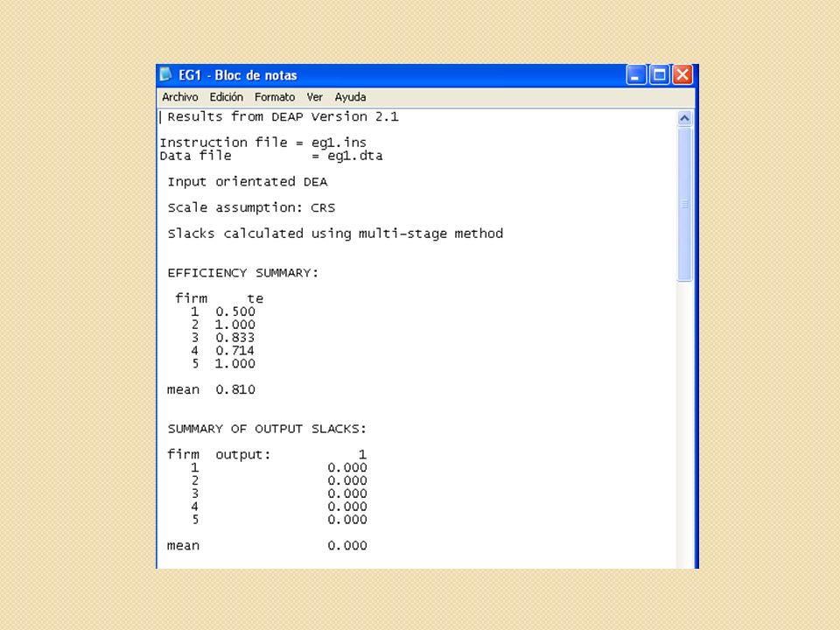This screenshot has width=840, height=630.
Task: Click the Notepad document icon in title bar
Action: pyautogui.click(x=165, y=75)
